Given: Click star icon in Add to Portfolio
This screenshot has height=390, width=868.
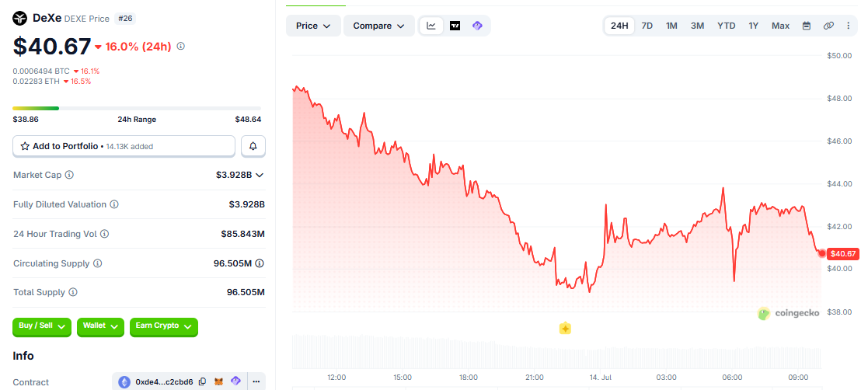Looking at the screenshot, I should [x=25, y=146].
